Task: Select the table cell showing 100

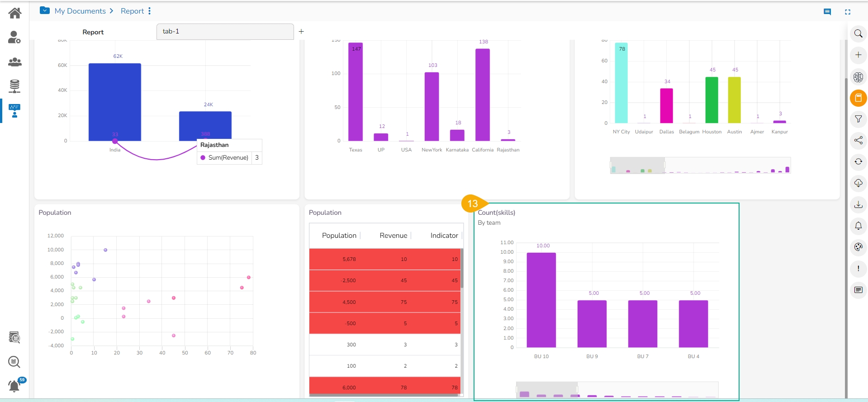Action: point(351,366)
